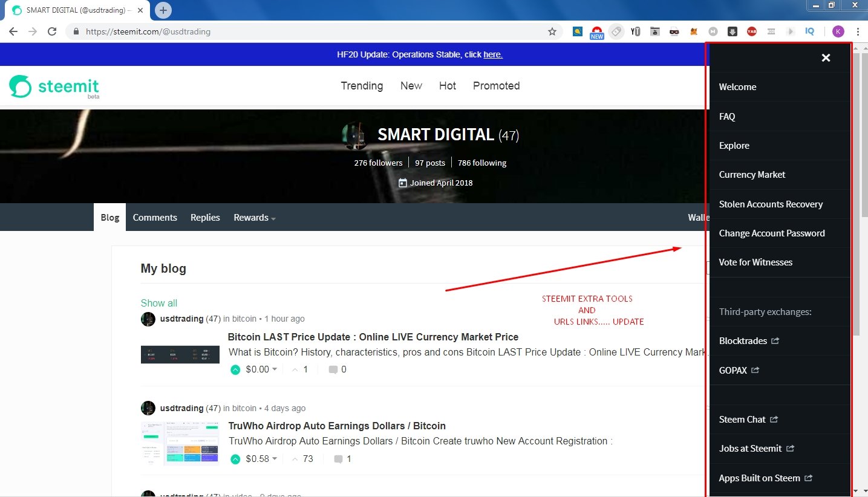Open the Bitcoin LAST Price Update post

point(373,337)
